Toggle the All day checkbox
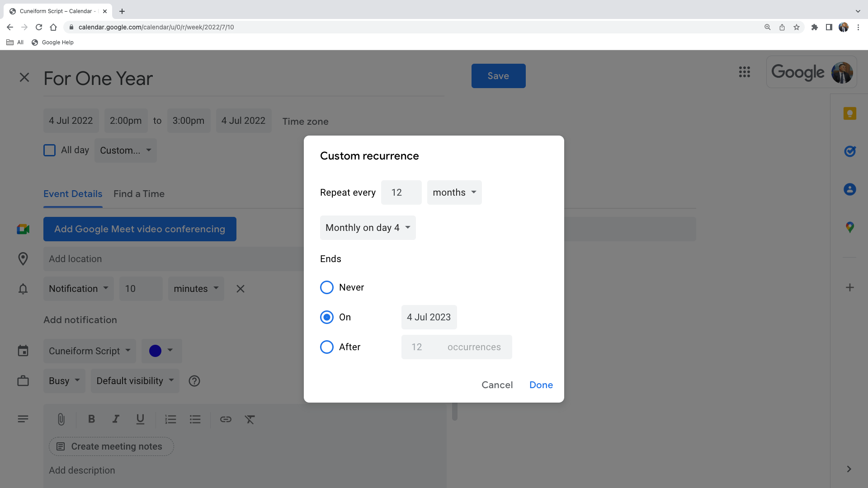This screenshot has height=488, width=868. [50, 150]
